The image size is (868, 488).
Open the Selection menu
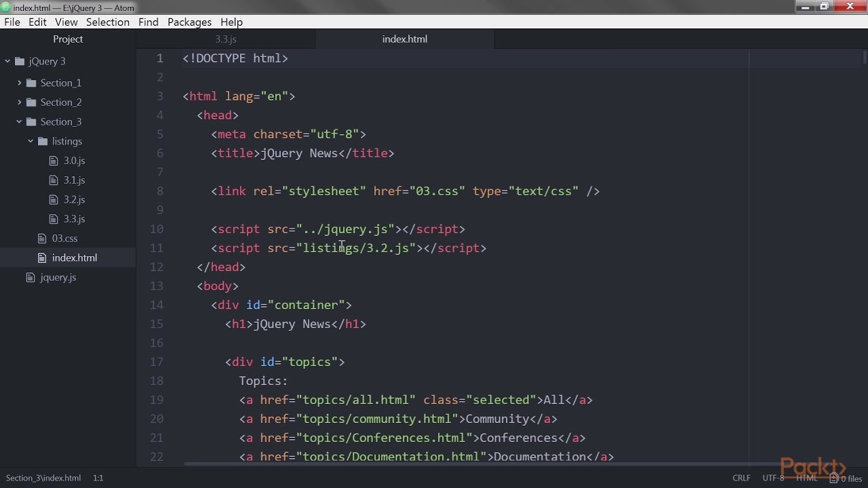[x=108, y=22]
